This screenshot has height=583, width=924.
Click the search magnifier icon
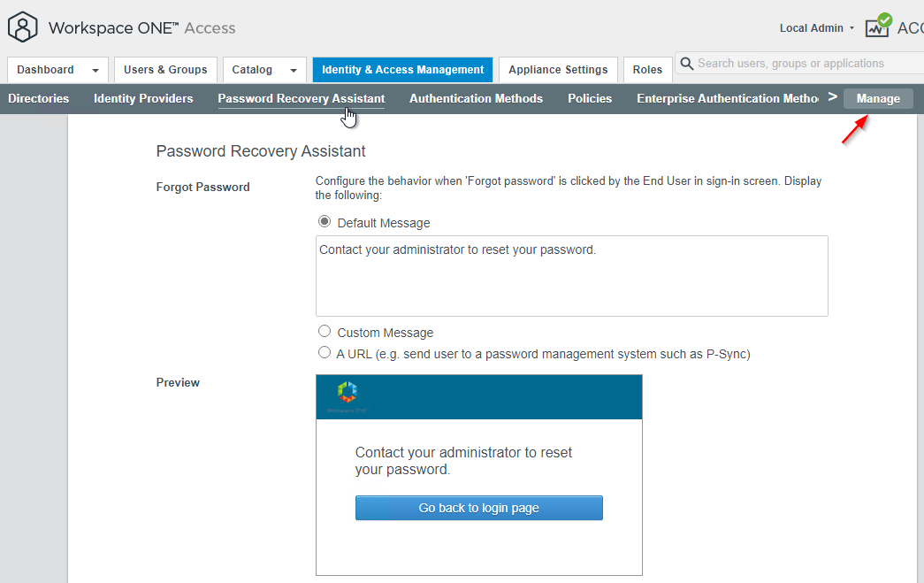[x=686, y=63]
